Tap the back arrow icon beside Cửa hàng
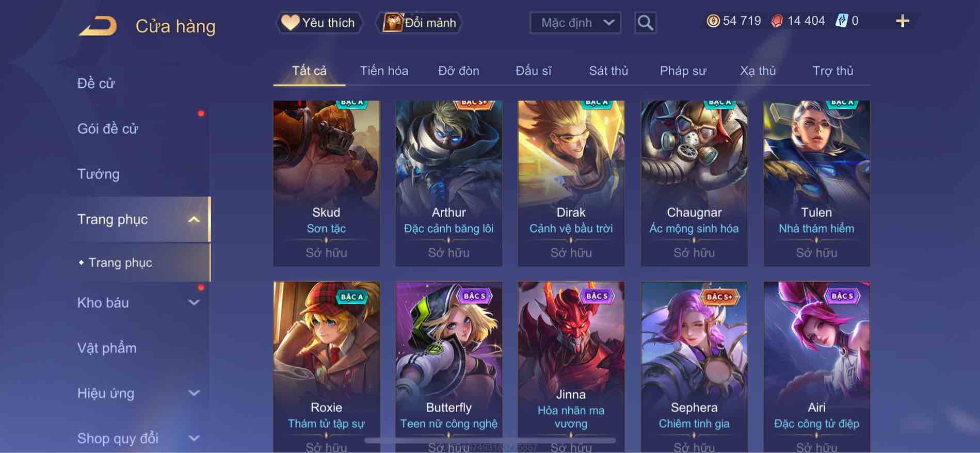This screenshot has width=980, height=453. [98, 26]
